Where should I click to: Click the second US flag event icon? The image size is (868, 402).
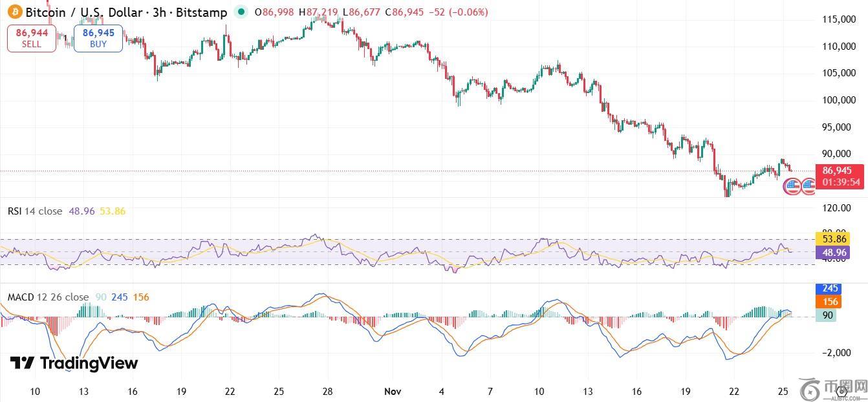(x=808, y=187)
